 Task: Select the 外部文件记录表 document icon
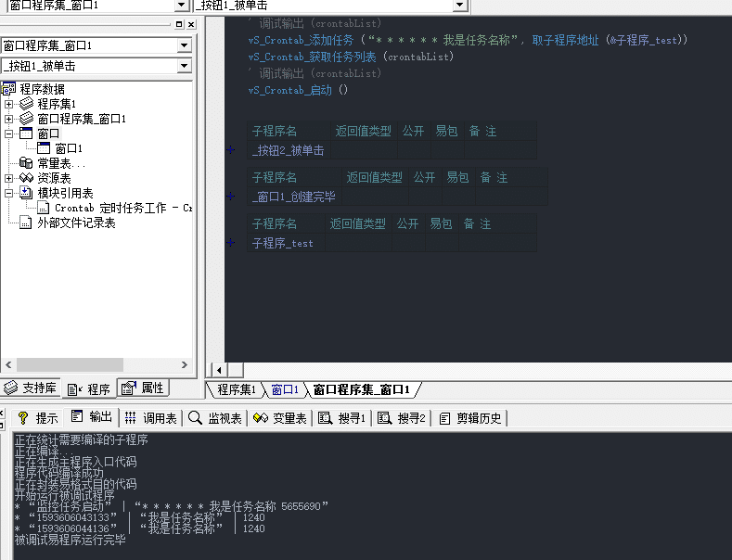coord(26,223)
